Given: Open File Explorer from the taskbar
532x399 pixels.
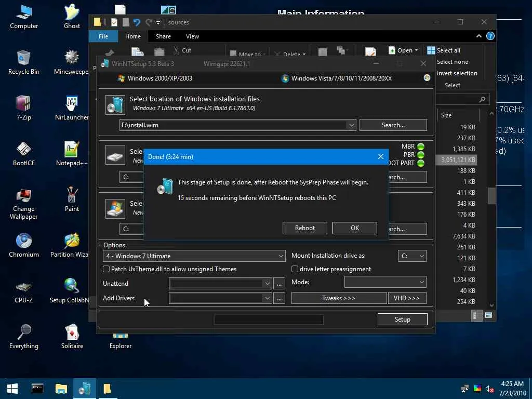Looking at the screenshot, I should coord(61,389).
